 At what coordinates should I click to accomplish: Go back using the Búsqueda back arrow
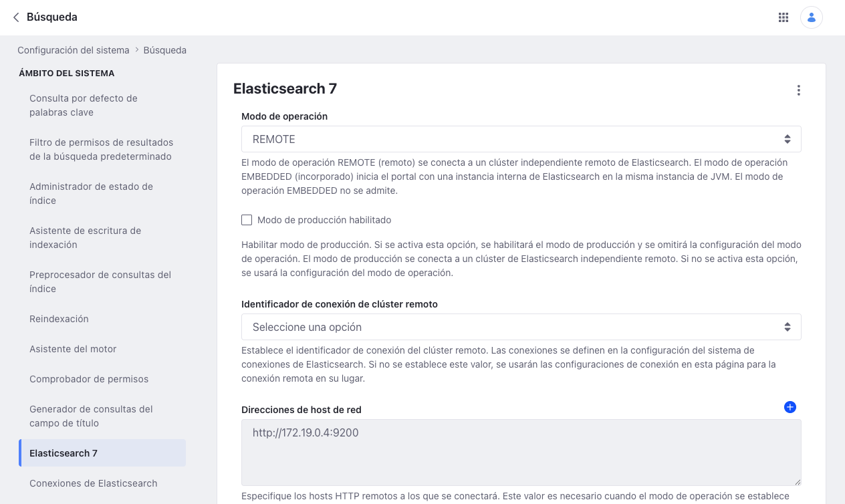pos(16,17)
